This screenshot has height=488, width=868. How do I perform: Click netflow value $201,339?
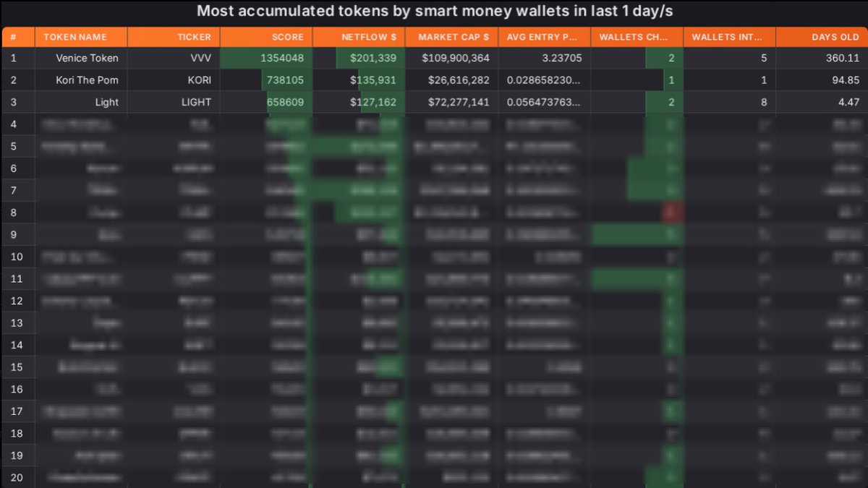(373, 58)
